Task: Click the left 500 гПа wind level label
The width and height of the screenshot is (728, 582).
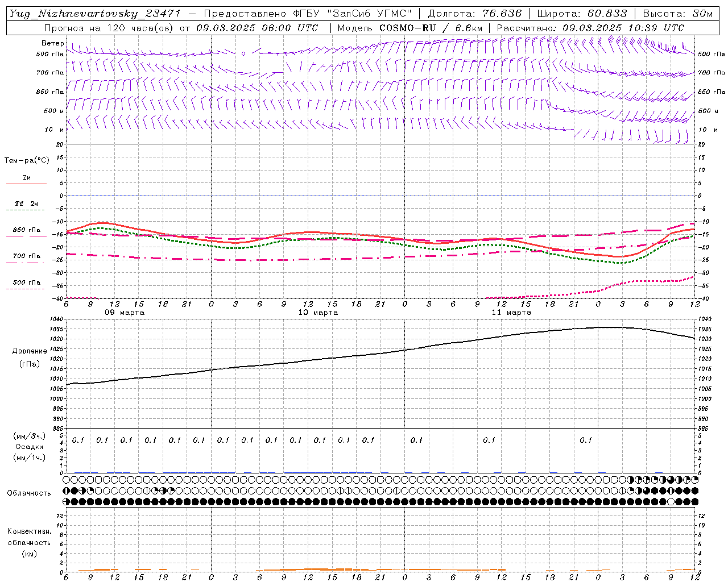Action: point(50,54)
